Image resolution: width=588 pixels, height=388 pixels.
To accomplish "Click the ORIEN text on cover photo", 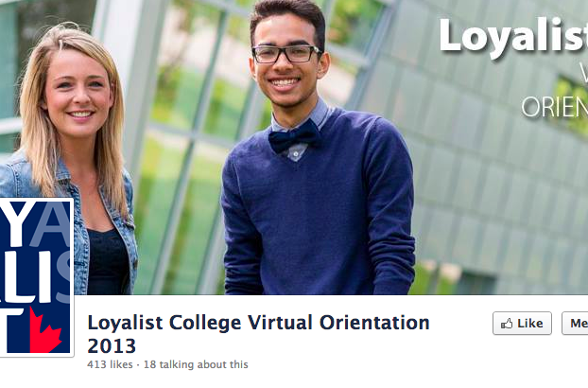I will click(554, 107).
